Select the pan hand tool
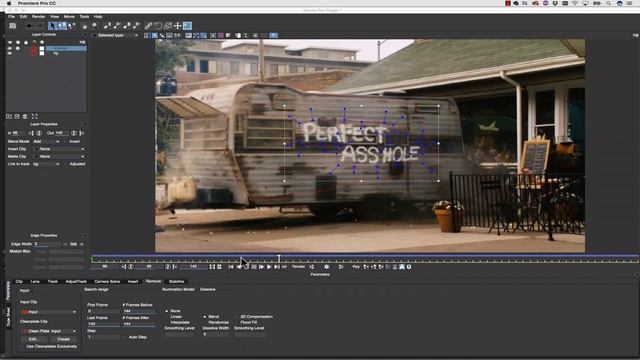This screenshot has height=360, width=640. pyautogui.click(x=84, y=26)
